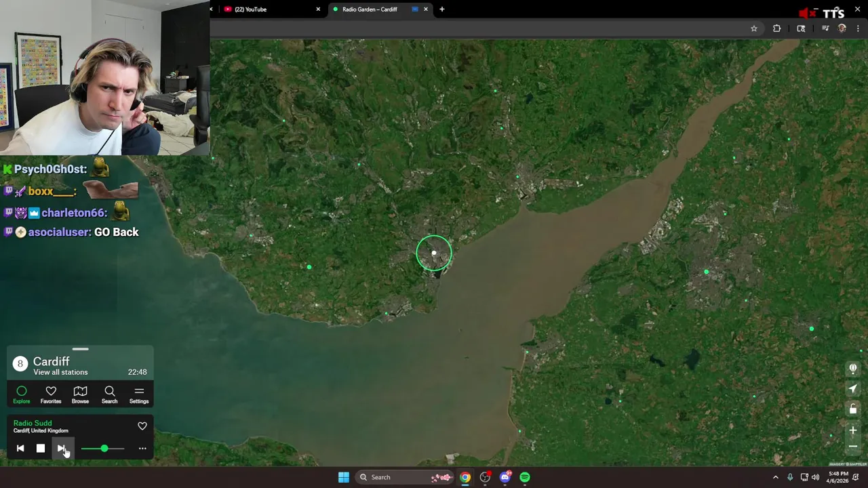Click the audio-playing indicator on Radio Garden tab
The image size is (868, 488).
click(x=414, y=9)
